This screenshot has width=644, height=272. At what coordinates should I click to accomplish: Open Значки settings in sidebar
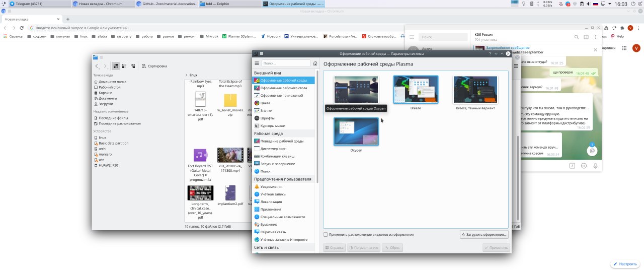[x=284, y=110]
